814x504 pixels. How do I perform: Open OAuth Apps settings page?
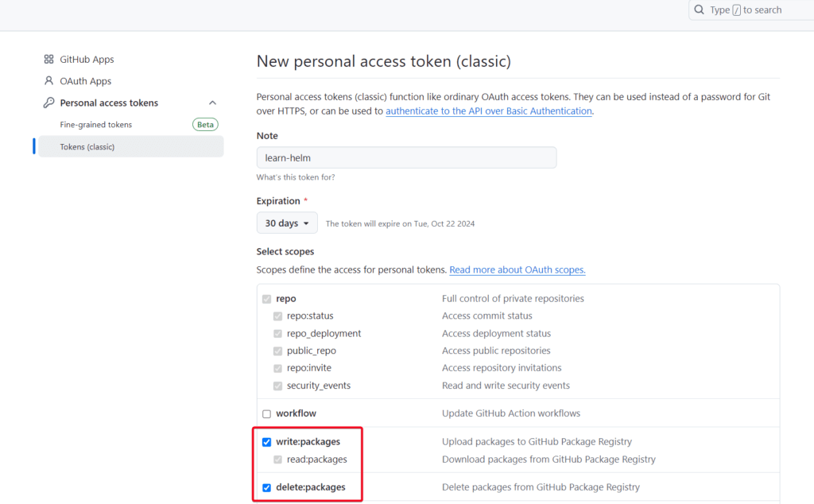[86, 81]
